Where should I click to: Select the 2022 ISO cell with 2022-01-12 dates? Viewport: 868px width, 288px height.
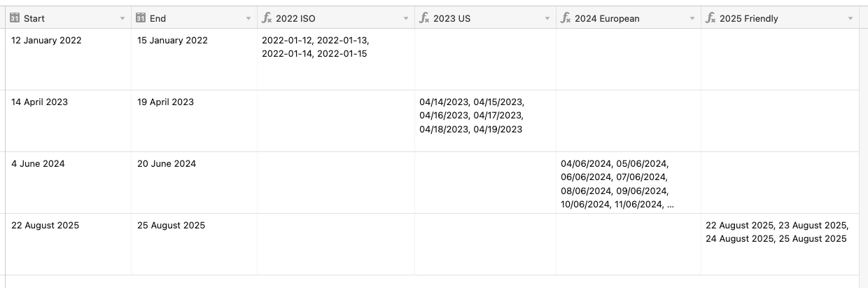[336, 60]
